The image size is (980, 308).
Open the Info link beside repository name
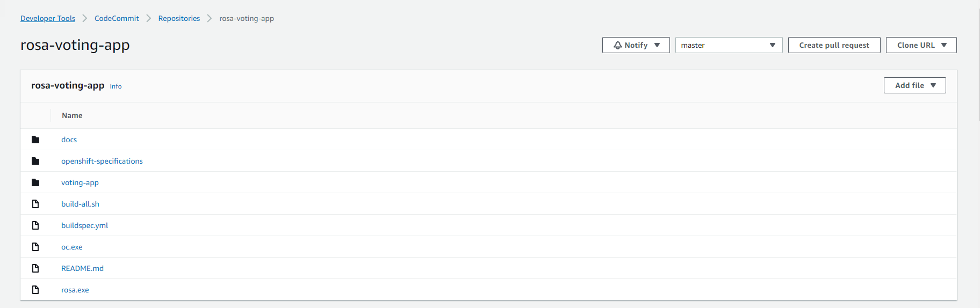coord(116,86)
